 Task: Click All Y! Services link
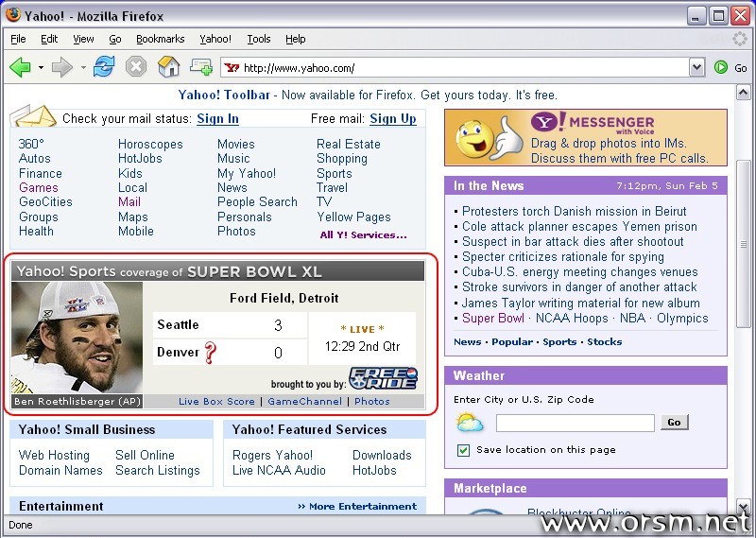[364, 235]
